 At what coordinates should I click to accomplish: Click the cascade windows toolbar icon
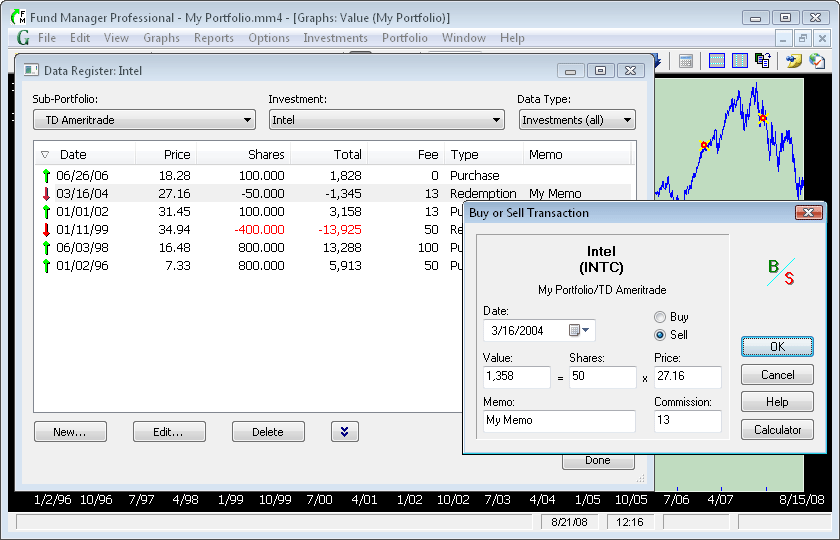762,61
